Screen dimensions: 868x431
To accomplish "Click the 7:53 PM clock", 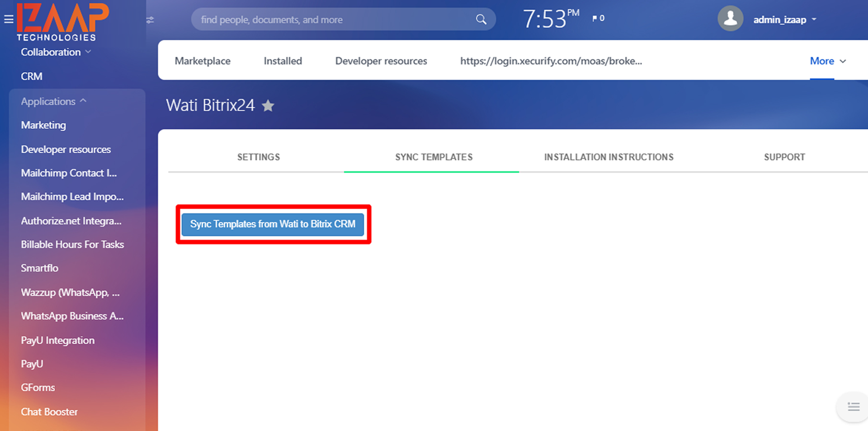I will pos(551,19).
